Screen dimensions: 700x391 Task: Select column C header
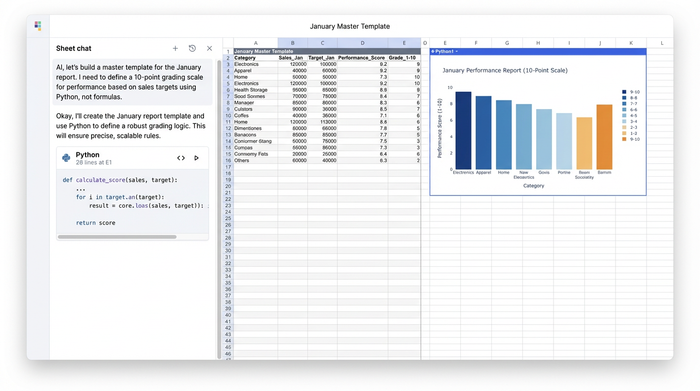[x=322, y=43]
